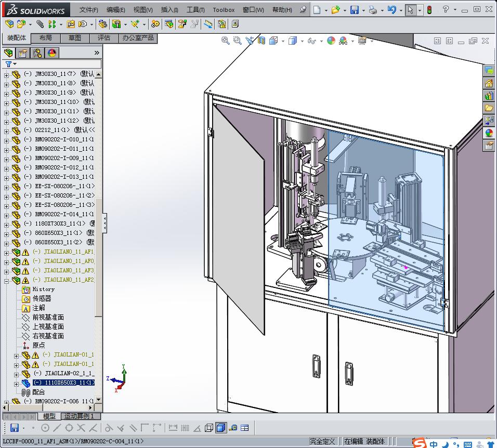Click the Zoom to Fit magnifier icon
This screenshot has width=497, height=448.
coord(225,41)
